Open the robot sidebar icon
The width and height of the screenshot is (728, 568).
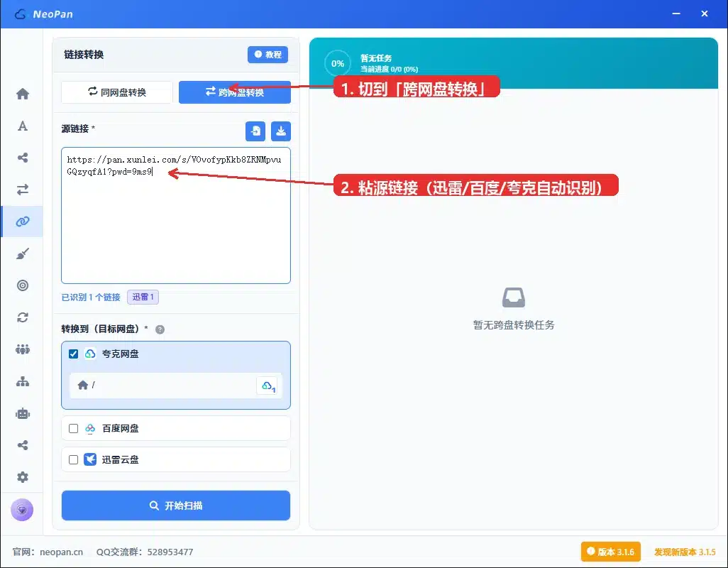(x=22, y=413)
